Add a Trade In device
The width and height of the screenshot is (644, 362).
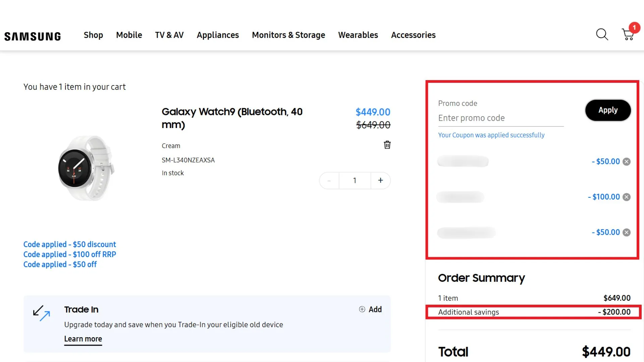click(370, 309)
